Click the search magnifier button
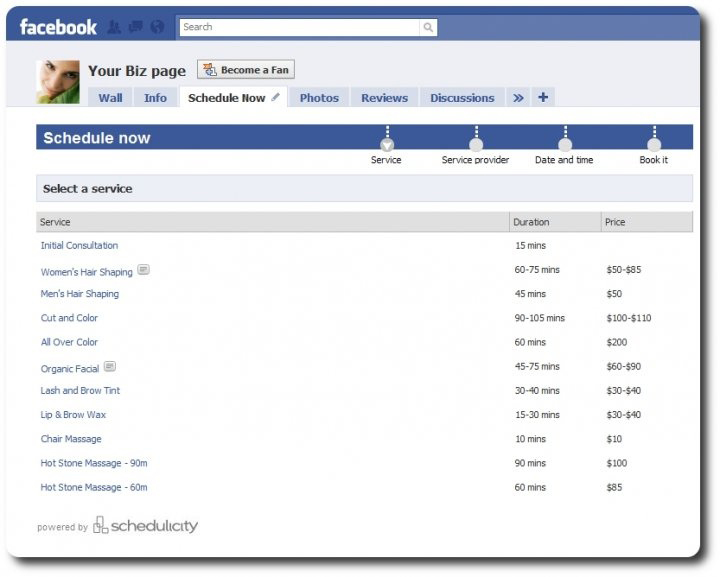The image size is (720, 577). [428, 28]
